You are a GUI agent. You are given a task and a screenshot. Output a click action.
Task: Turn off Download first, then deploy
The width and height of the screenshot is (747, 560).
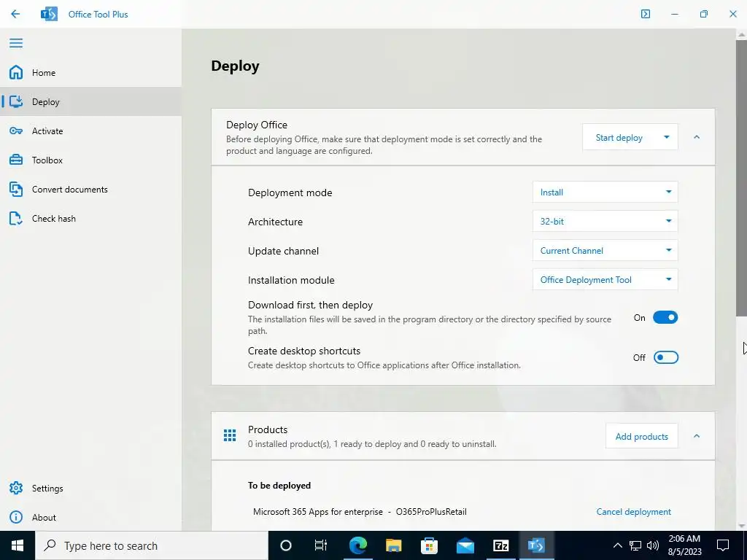665,318
